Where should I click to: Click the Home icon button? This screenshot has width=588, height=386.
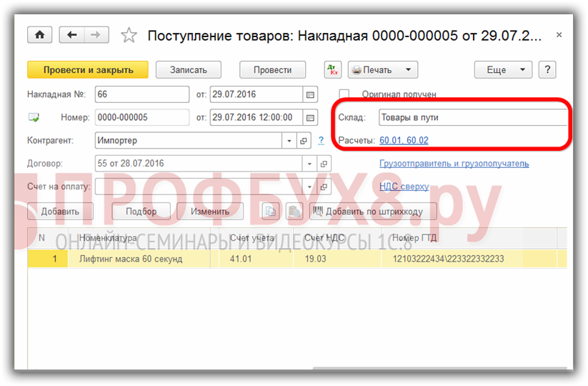(39, 34)
